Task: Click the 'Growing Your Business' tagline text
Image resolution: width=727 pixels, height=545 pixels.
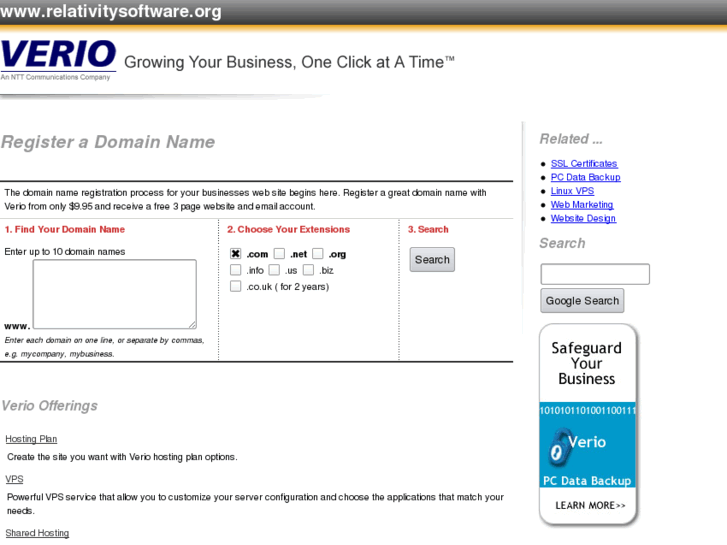Action: (289, 62)
